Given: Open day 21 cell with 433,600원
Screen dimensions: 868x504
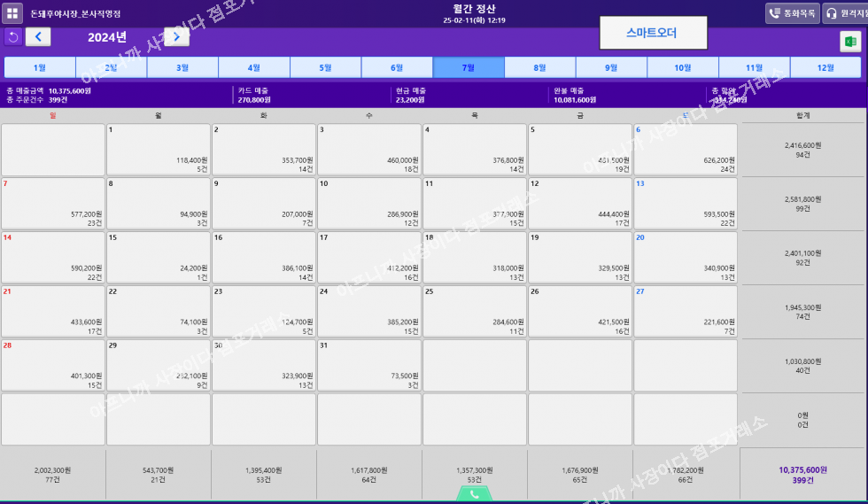Looking at the screenshot, I should 52,312.
